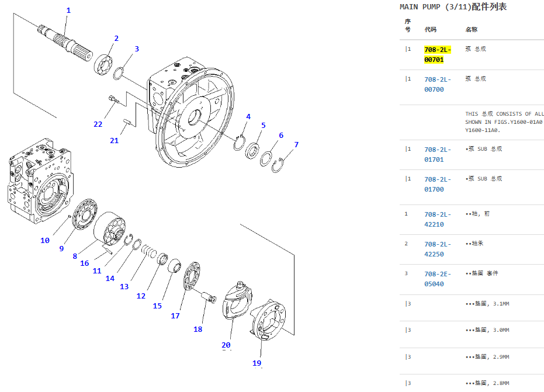Viewport: 544px width, 392px height.
Task: Click the 序号 column header
Action: click(x=408, y=25)
